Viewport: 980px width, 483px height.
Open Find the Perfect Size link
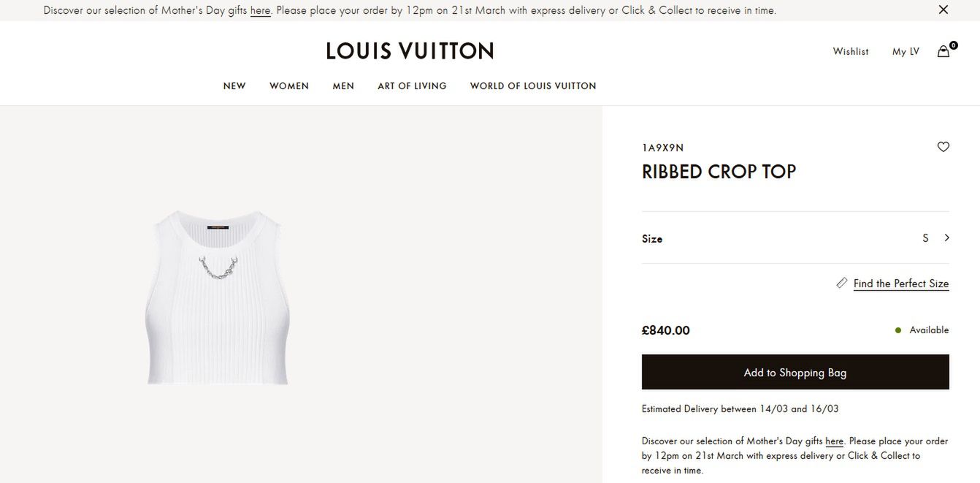click(900, 284)
